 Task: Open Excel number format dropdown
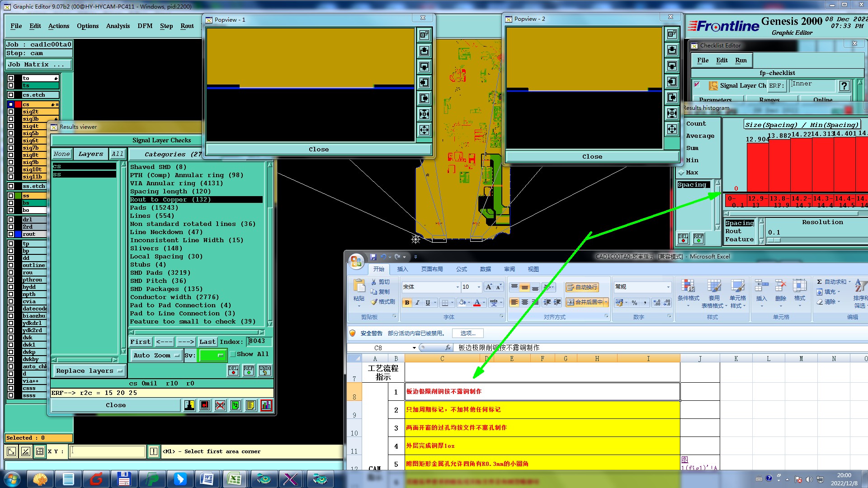click(x=668, y=287)
